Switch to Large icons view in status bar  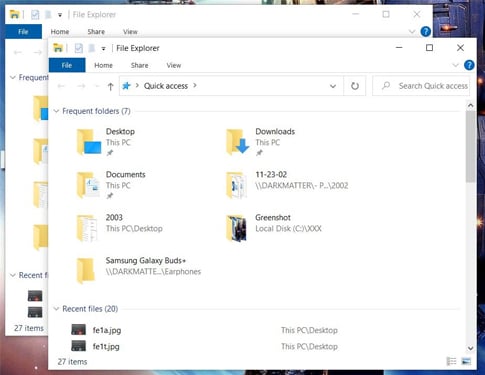pos(466,361)
